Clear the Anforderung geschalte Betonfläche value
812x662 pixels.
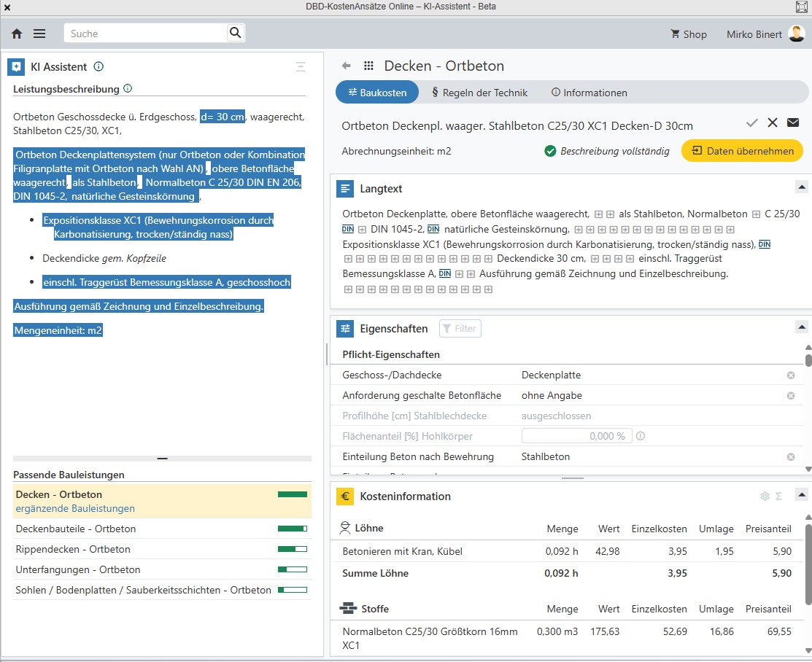(x=790, y=396)
